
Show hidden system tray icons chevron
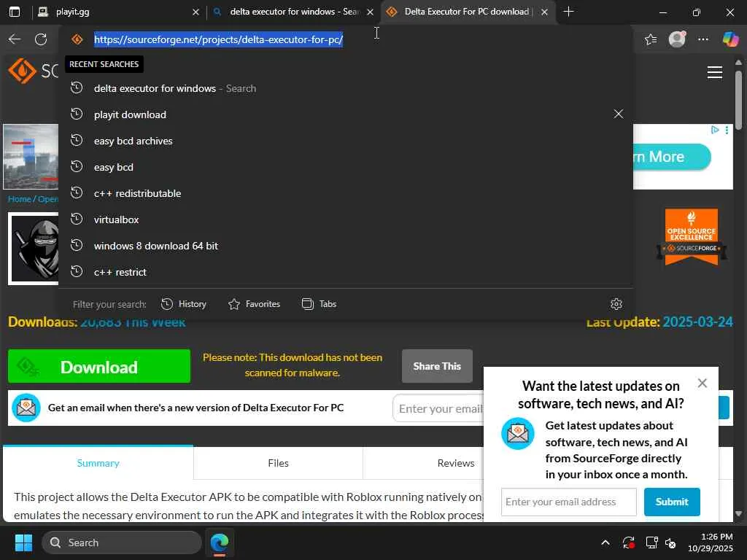click(605, 542)
